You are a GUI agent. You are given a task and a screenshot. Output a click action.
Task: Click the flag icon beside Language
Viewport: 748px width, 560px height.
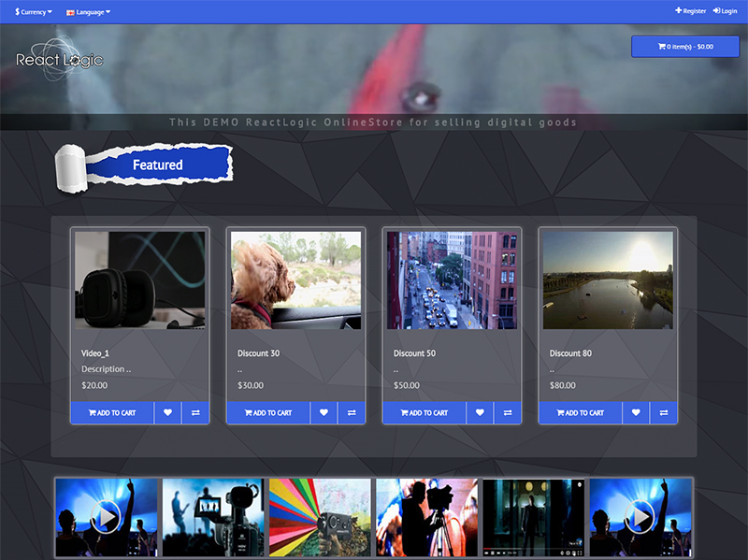[x=70, y=12]
